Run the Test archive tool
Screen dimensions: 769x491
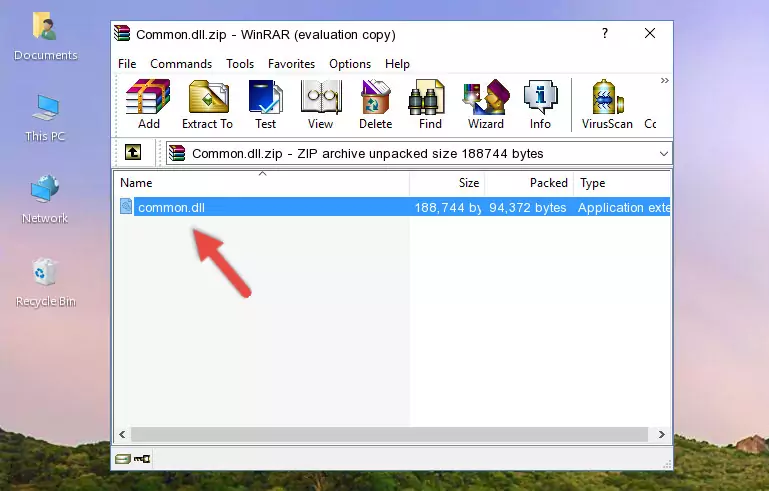[265, 104]
